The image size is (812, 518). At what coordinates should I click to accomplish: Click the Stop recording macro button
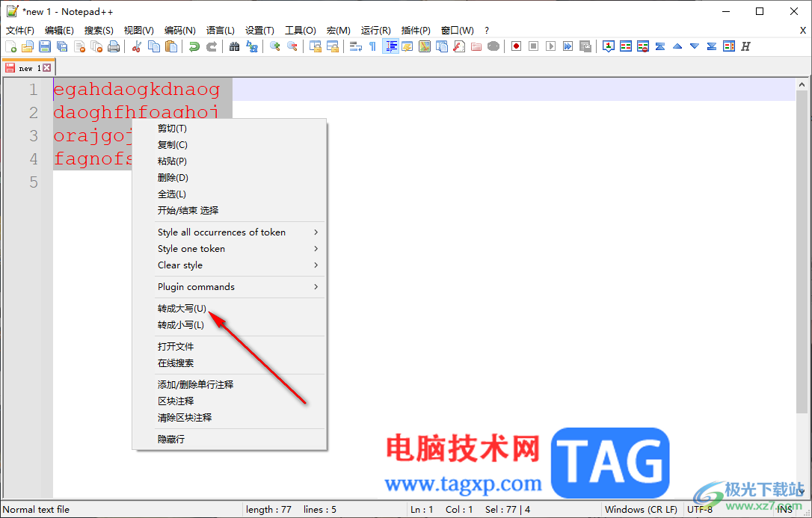(x=533, y=46)
